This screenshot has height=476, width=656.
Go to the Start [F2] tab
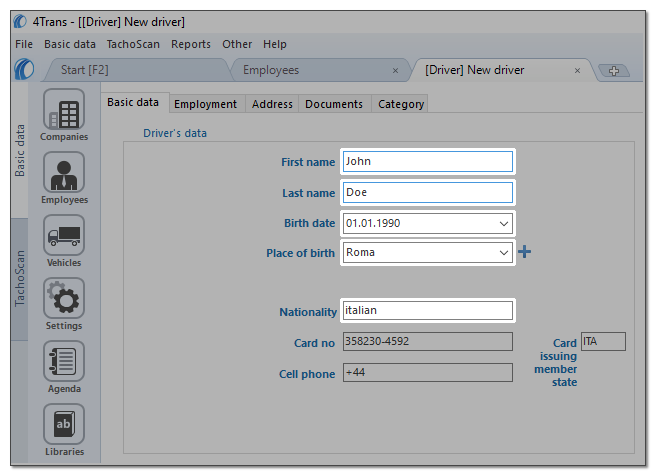(x=85, y=70)
